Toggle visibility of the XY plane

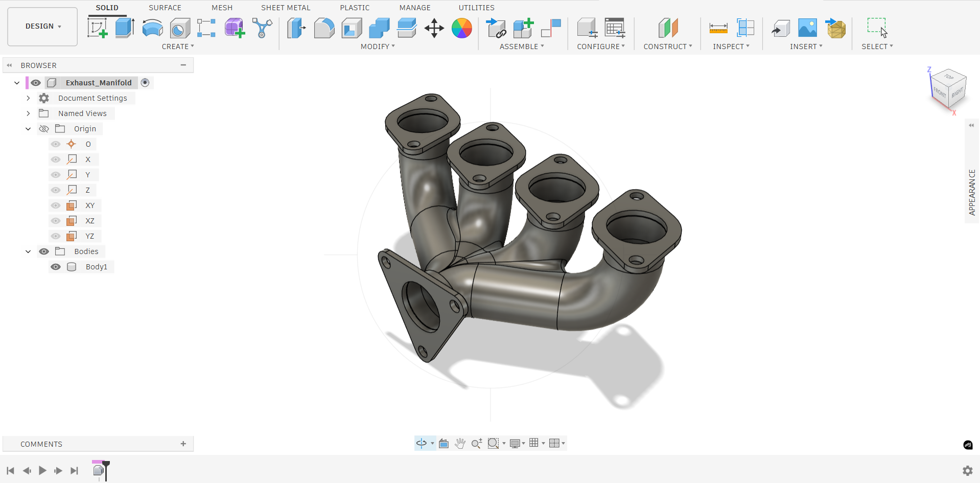tap(56, 205)
